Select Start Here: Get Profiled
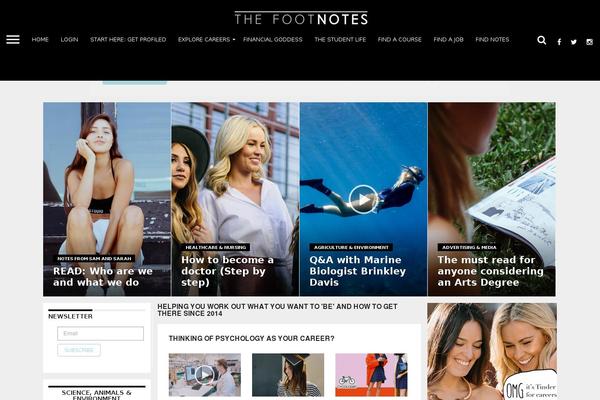600x400 pixels. pyautogui.click(x=128, y=39)
